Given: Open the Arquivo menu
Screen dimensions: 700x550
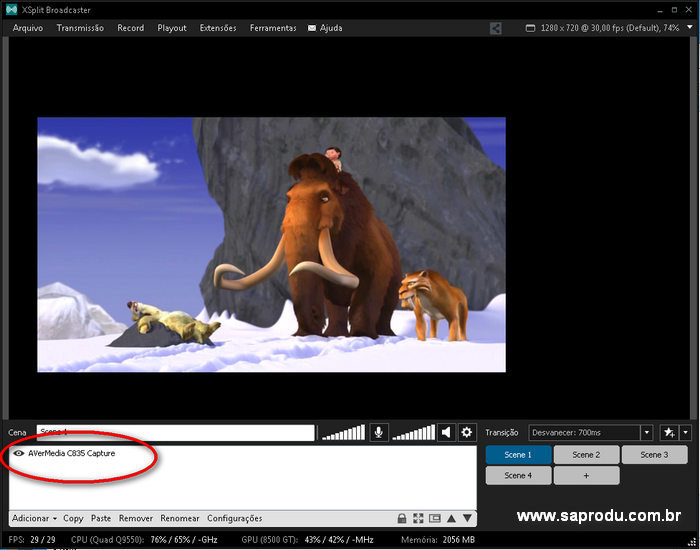Looking at the screenshot, I should [x=28, y=28].
